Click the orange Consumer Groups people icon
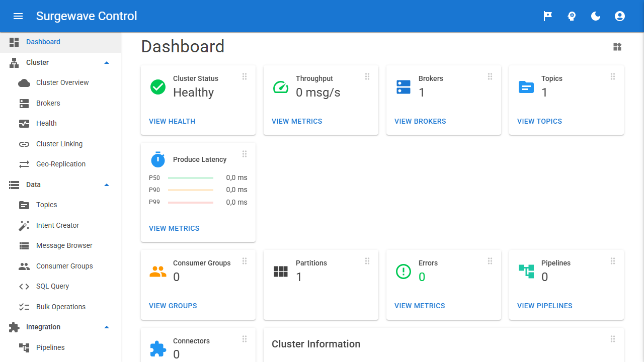This screenshot has height=362, width=644. pyautogui.click(x=158, y=271)
